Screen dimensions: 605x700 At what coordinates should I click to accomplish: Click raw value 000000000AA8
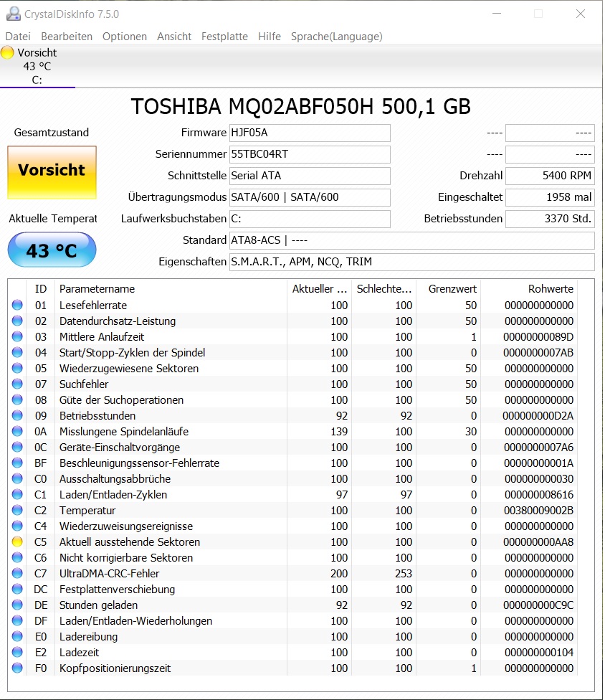coord(538,542)
